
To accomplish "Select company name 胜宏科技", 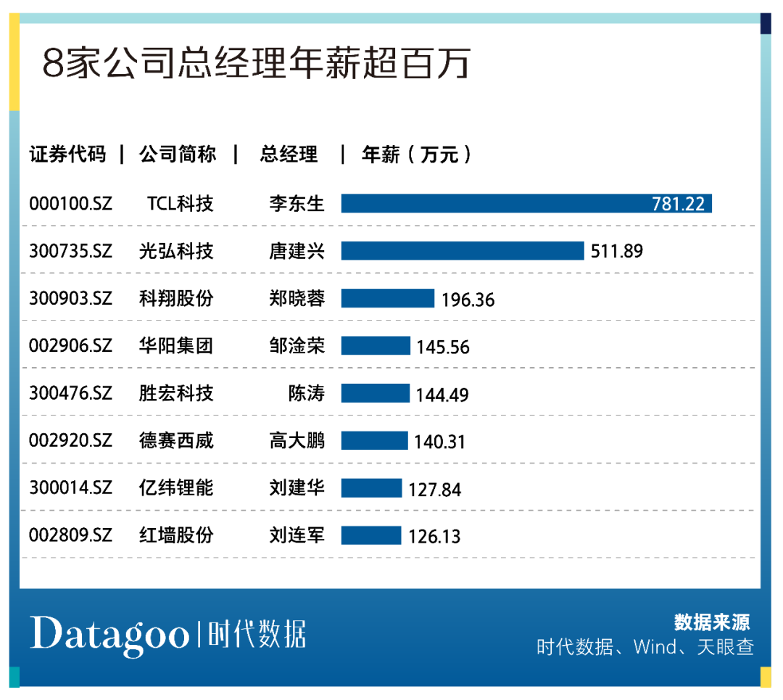I will tap(176, 393).
